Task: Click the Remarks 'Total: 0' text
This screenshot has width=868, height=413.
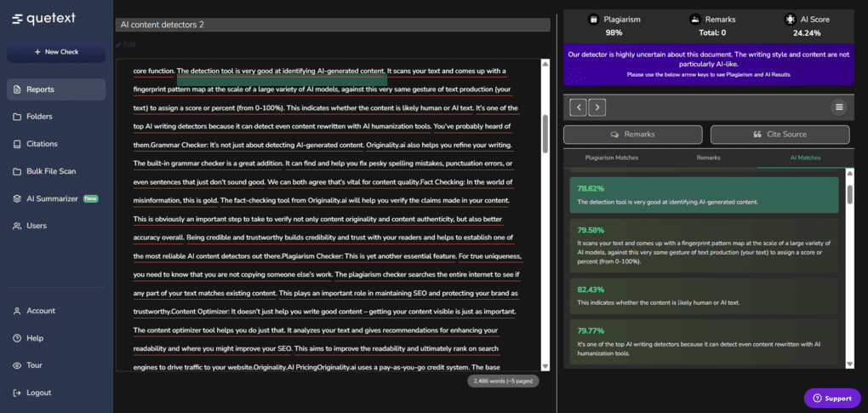Action: point(712,33)
